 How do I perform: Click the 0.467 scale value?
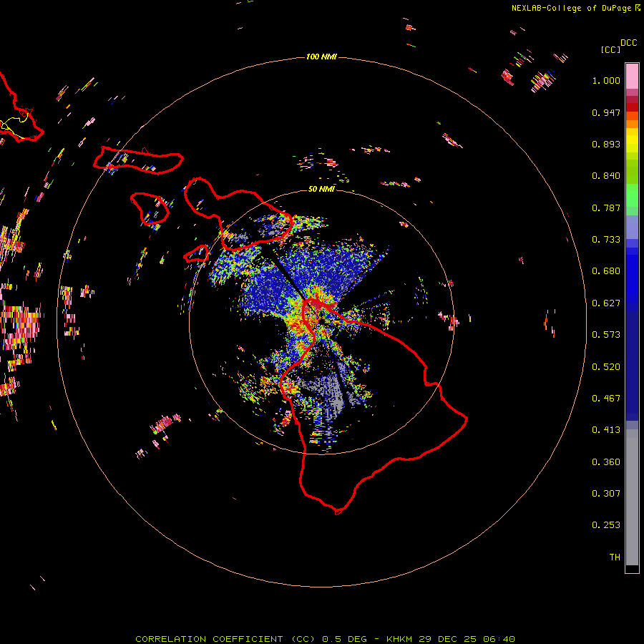[x=606, y=399]
